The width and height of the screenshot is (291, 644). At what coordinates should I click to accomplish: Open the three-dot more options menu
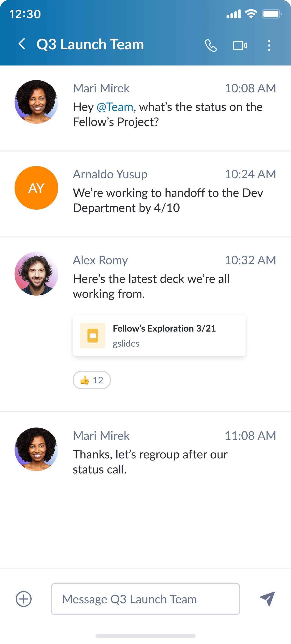pos(269,45)
